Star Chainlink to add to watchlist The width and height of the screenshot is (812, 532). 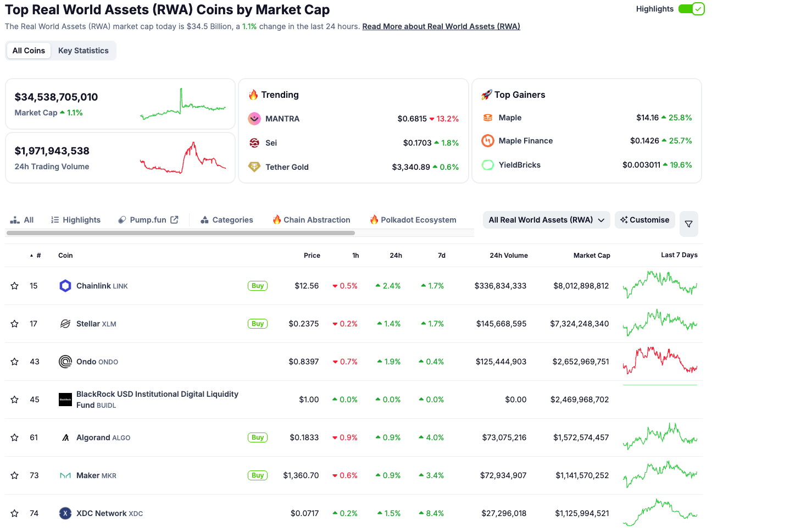coord(15,286)
